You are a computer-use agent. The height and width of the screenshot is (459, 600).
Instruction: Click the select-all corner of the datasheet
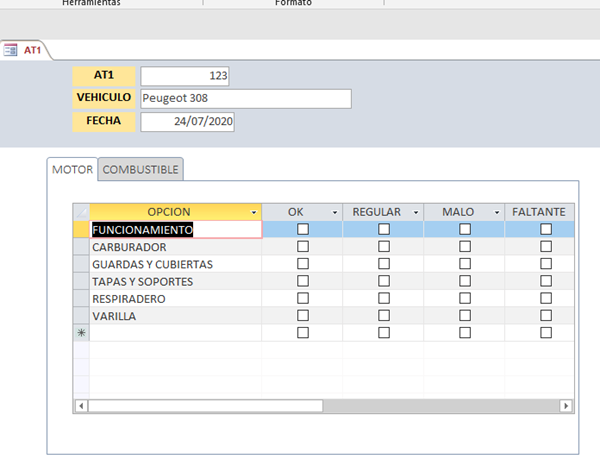pyautogui.click(x=81, y=212)
